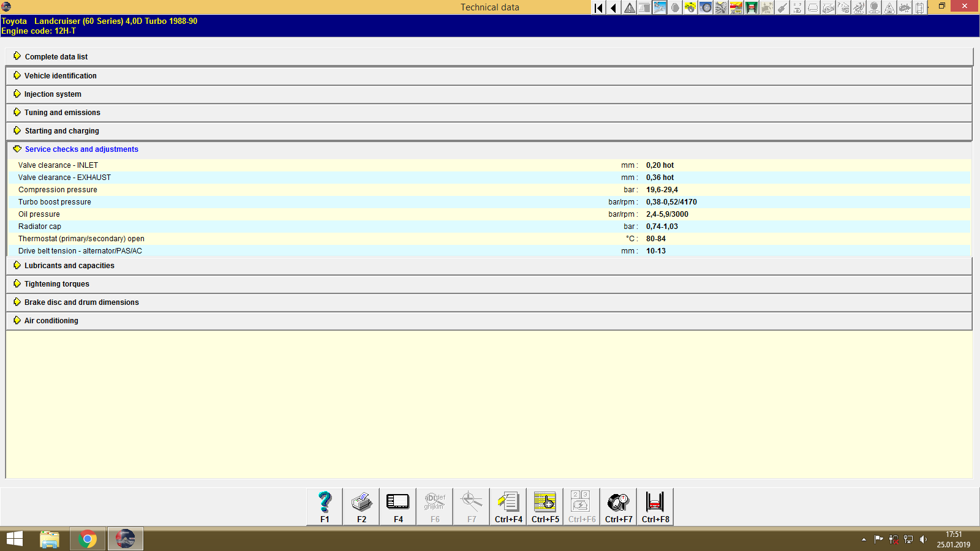This screenshot has width=980, height=551.
Task: Expand the Lubricants and capacities section
Action: pyautogui.click(x=69, y=265)
